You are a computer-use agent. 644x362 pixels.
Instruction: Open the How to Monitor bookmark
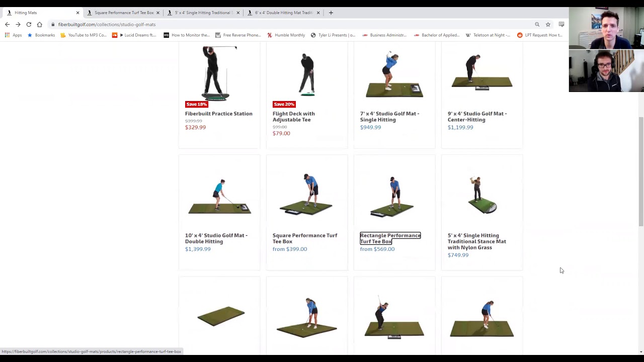187,35
